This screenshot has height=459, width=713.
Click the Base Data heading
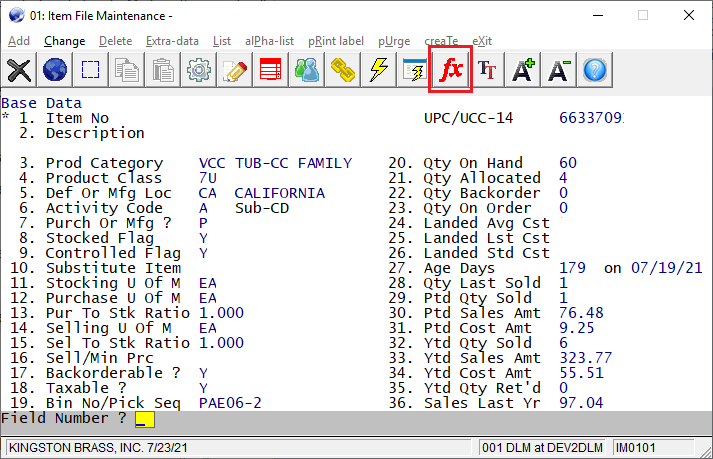coord(41,103)
